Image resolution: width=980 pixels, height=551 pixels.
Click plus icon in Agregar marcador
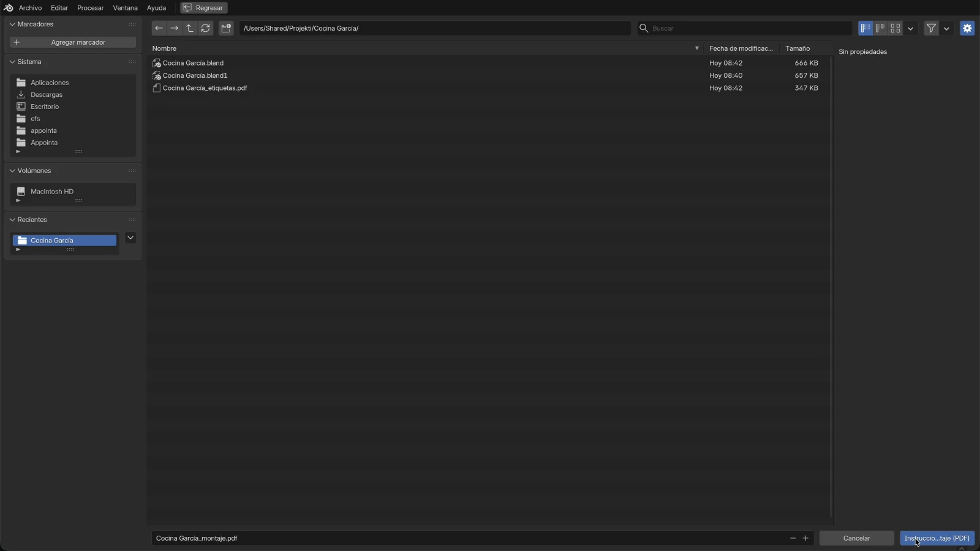[17, 42]
